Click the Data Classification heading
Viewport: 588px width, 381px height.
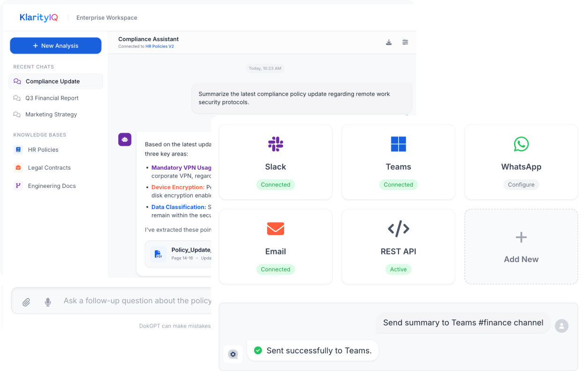179,207
